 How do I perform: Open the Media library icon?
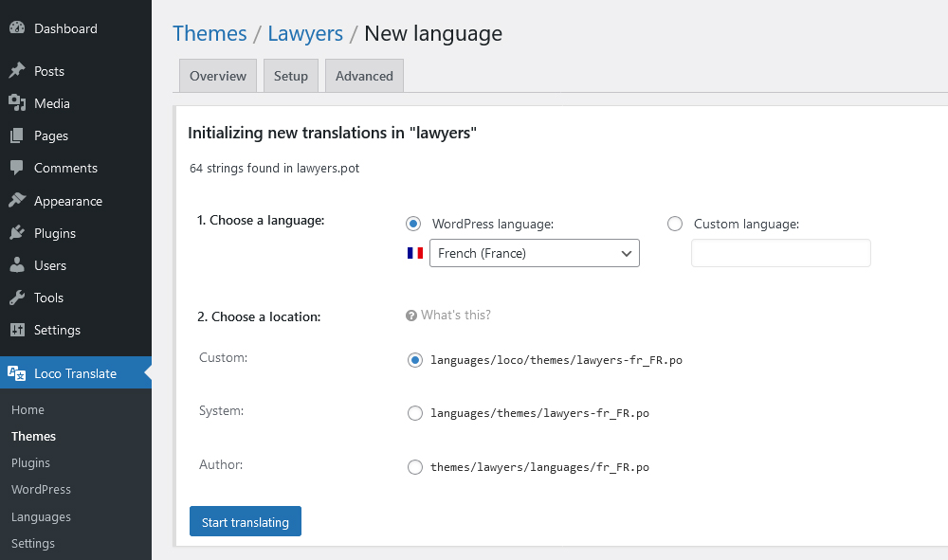pyautogui.click(x=19, y=102)
